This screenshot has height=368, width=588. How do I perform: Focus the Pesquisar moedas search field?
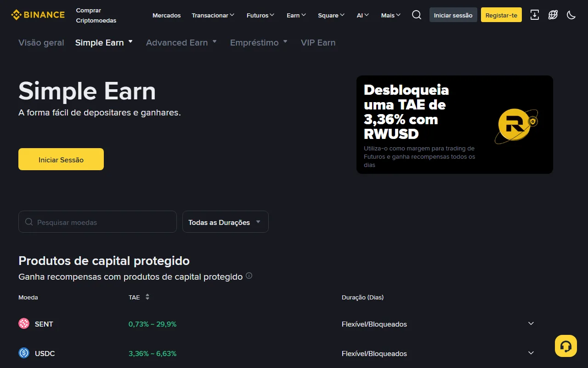(97, 222)
